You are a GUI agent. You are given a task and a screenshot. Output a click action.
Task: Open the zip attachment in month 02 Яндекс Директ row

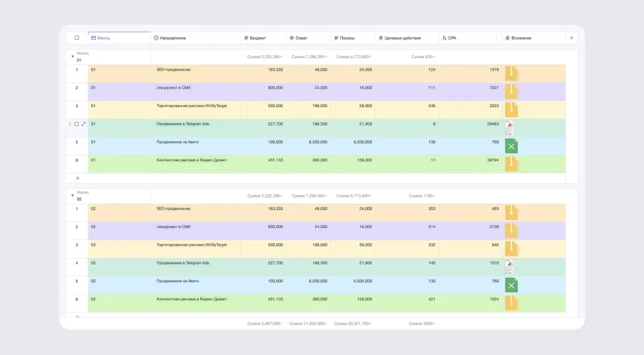(x=511, y=303)
